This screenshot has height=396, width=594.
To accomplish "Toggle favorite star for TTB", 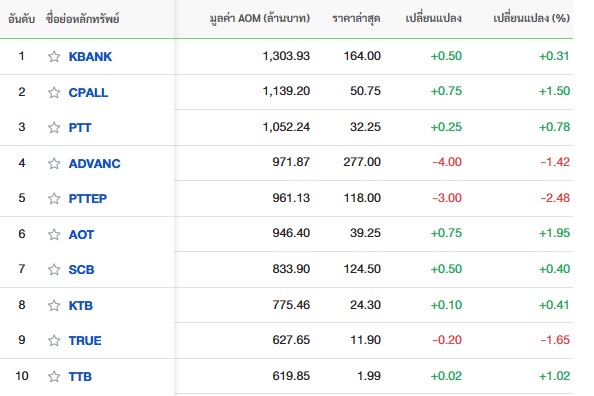I will [54, 376].
